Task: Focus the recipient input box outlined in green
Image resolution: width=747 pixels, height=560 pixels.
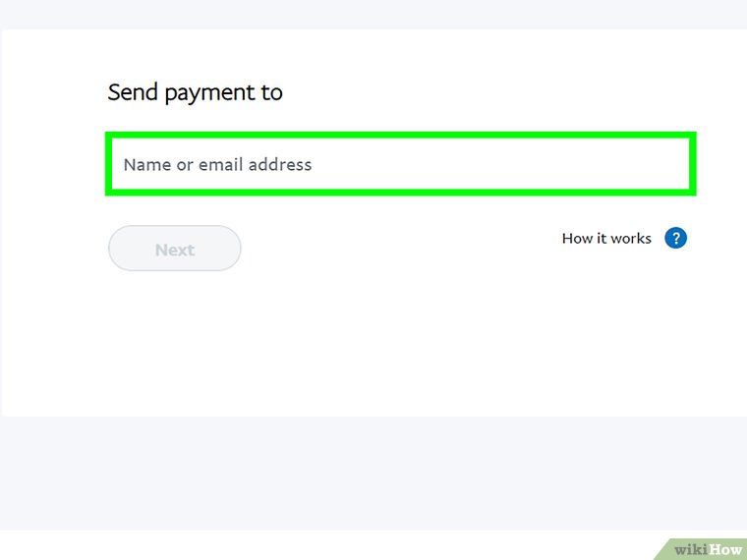Action: point(401,164)
